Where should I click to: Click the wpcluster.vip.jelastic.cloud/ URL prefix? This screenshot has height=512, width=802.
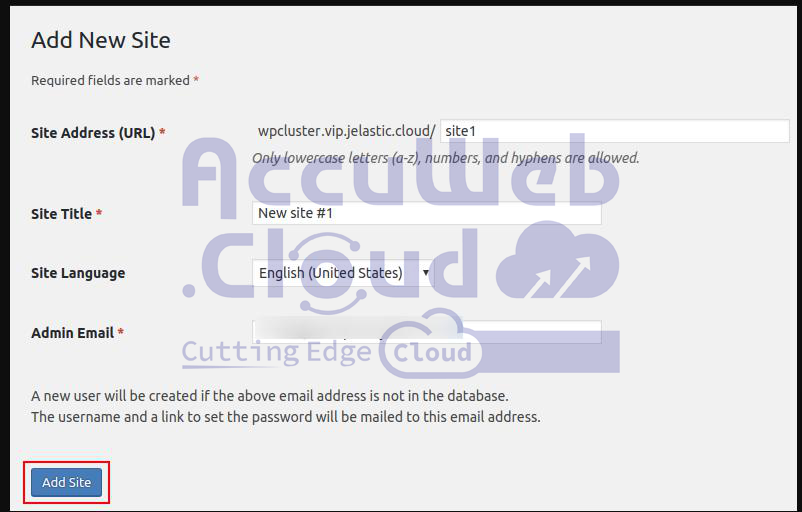pos(346,132)
